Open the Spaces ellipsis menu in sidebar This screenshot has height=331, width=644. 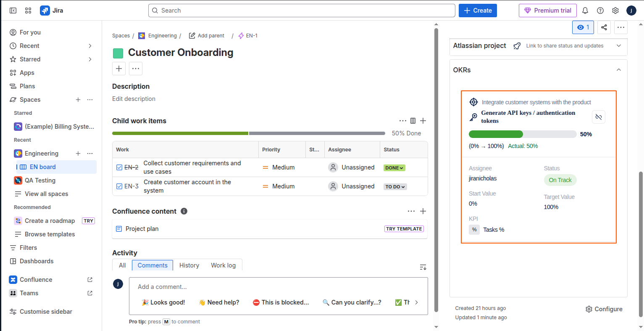click(x=90, y=100)
